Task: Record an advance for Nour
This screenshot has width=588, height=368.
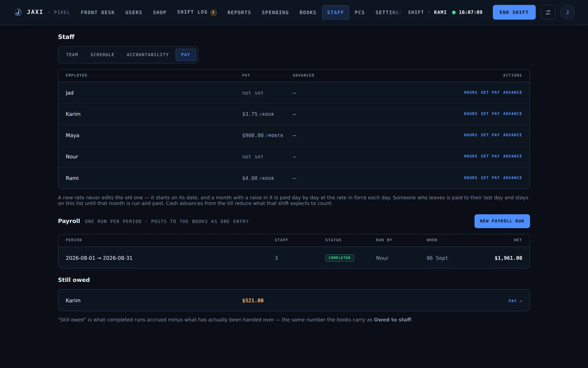Action: tap(513, 156)
